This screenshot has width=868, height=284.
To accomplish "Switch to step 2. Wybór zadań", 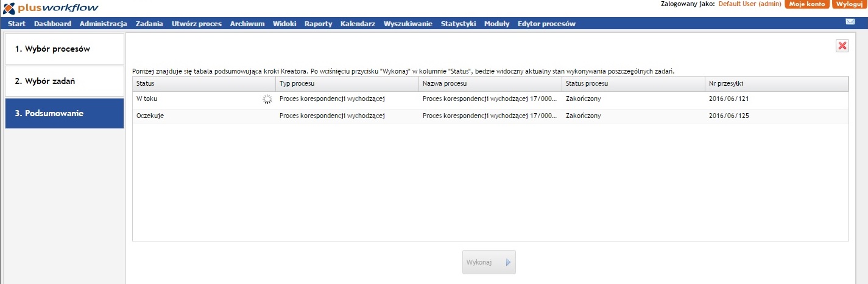I will [65, 81].
